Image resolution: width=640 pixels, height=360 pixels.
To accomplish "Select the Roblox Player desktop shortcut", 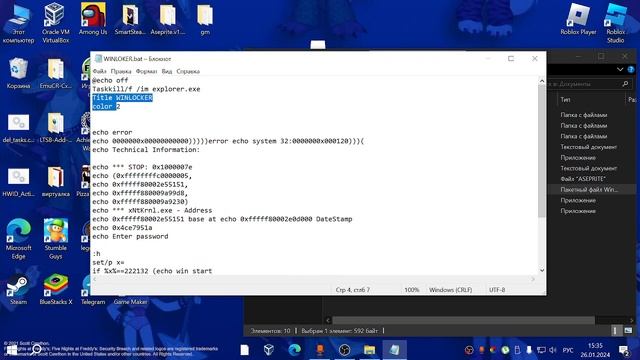I will coord(578,20).
